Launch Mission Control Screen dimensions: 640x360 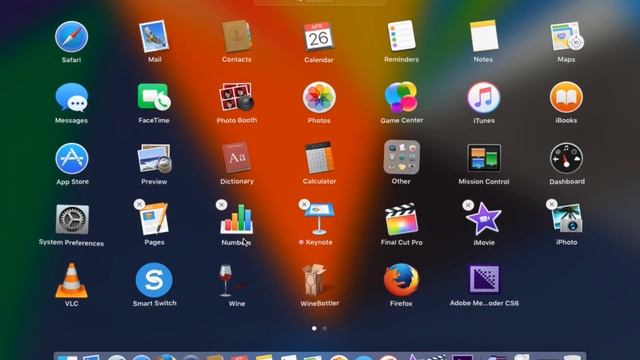[484, 158]
